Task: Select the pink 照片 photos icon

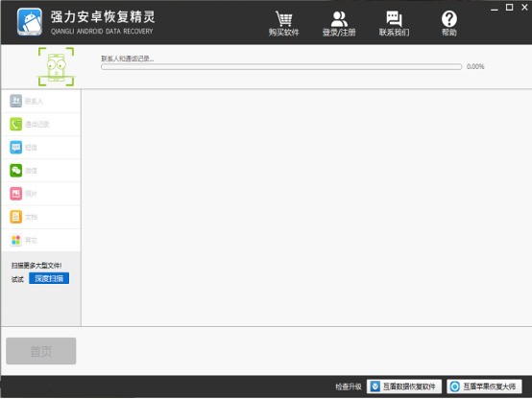Action: [x=16, y=194]
